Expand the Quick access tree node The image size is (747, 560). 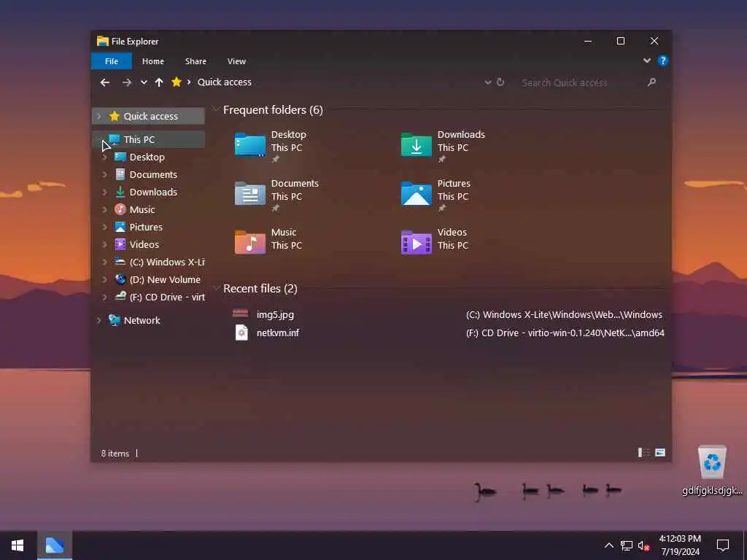[x=99, y=116]
